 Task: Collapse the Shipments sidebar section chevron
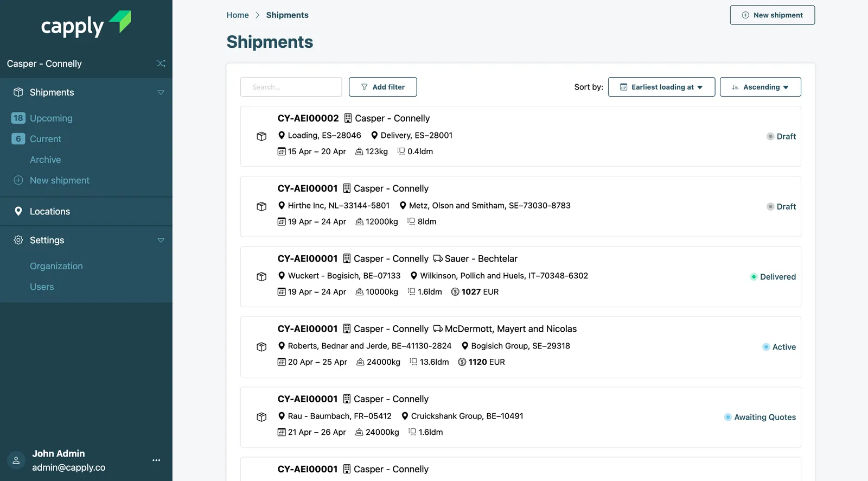pyautogui.click(x=161, y=92)
